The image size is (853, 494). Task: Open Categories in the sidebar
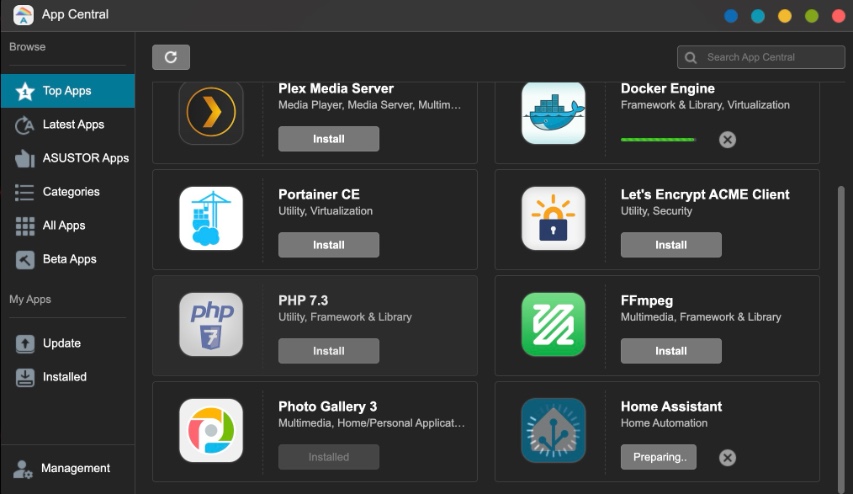tap(67, 192)
